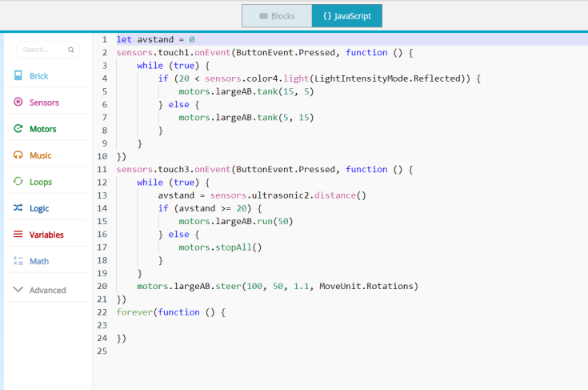Click the Brick category icon
Image resolution: width=588 pixels, height=390 pixels.
(18, 75)
